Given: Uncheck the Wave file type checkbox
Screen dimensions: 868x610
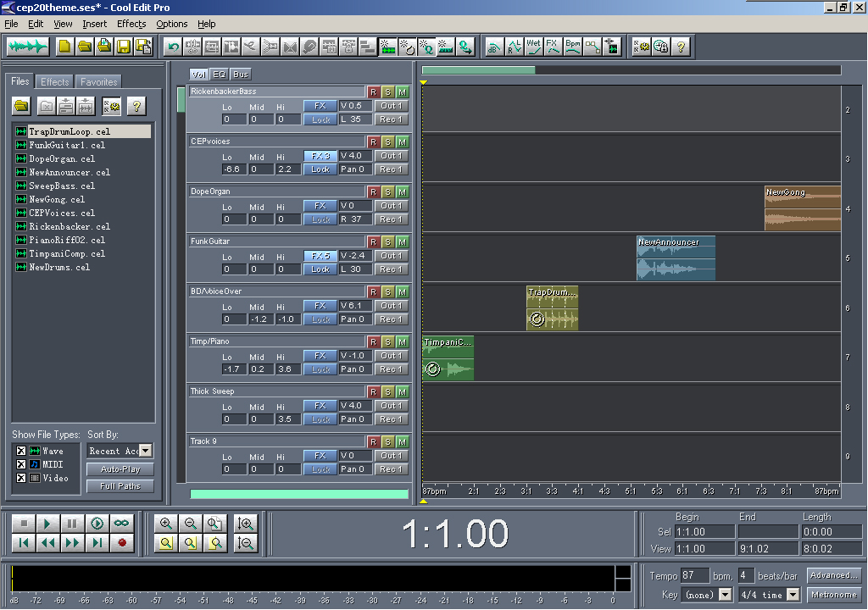Looking at the screenshot, I should [x=21, y=451].
